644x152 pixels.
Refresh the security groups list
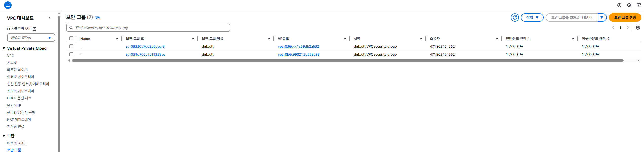(x=515, y=18)
